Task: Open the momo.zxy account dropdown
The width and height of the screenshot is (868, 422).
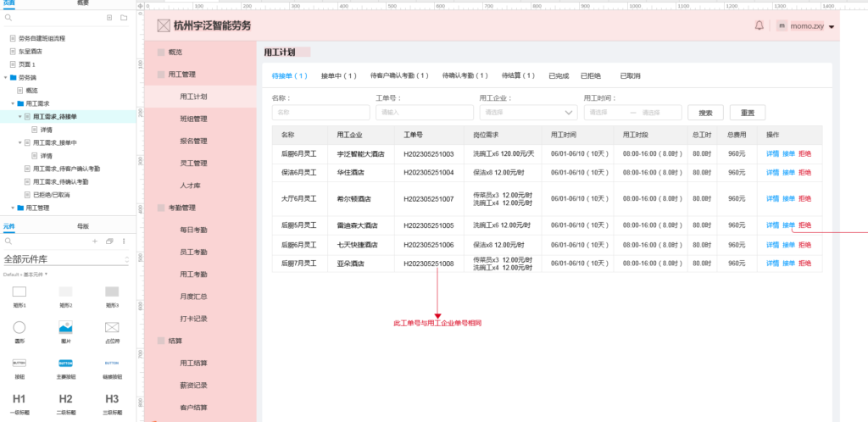Action: click(x=831, y=26)
